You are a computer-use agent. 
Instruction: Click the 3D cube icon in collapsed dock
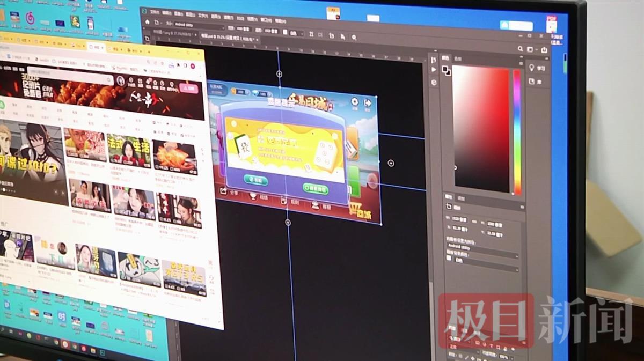click(x=434, y=83)
